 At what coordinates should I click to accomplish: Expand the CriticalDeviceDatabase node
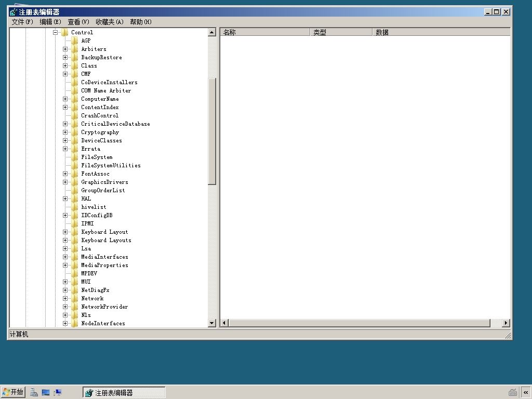65,124
